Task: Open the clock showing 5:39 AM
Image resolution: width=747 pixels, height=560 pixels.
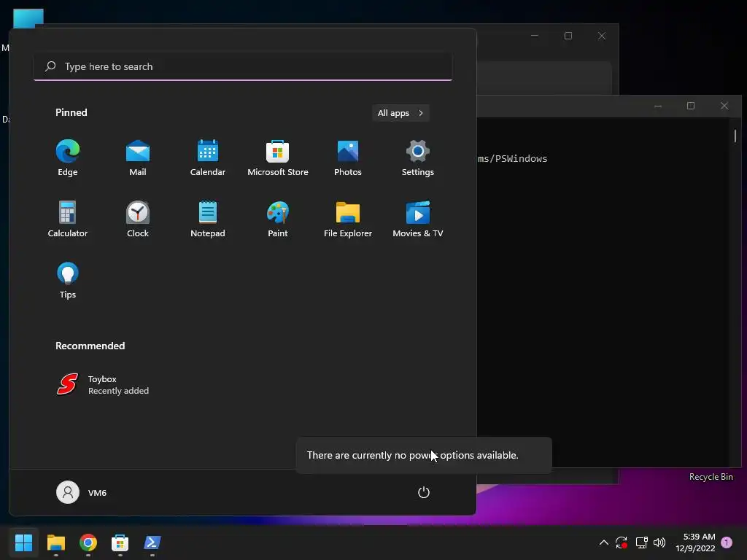Action: pyautogui.click(x=695, y=542)
